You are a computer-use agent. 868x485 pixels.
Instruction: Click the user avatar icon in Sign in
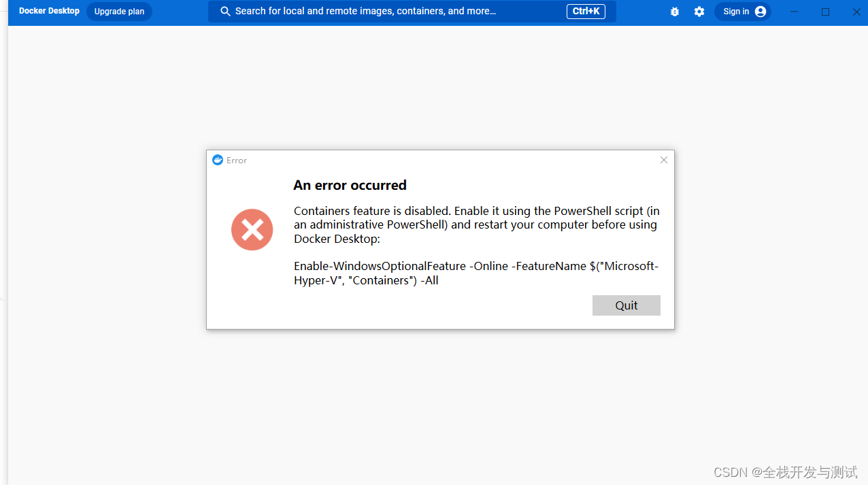pyautogui.click(x=761, y=12)
